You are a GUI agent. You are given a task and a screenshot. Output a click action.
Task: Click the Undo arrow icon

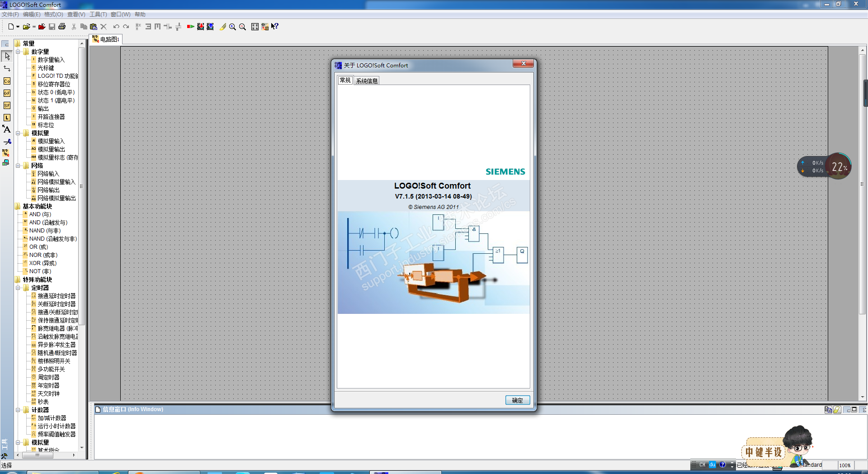pos(116,27)
